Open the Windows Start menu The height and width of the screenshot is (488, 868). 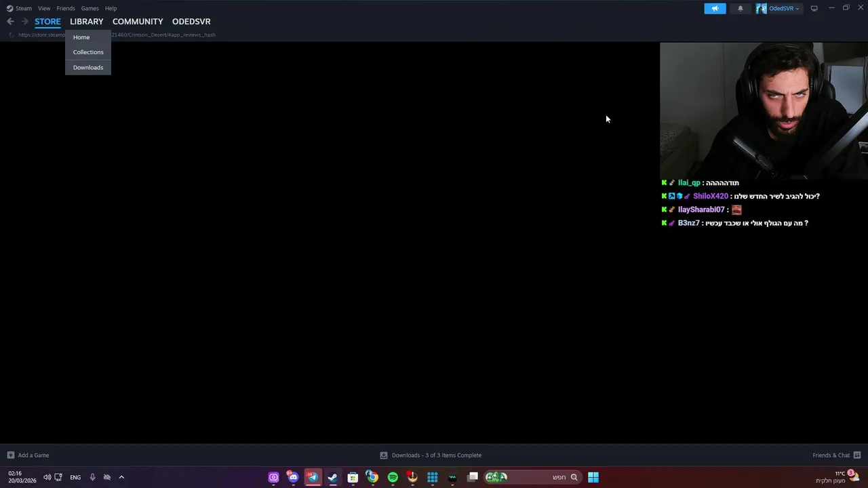pos(593,477)
